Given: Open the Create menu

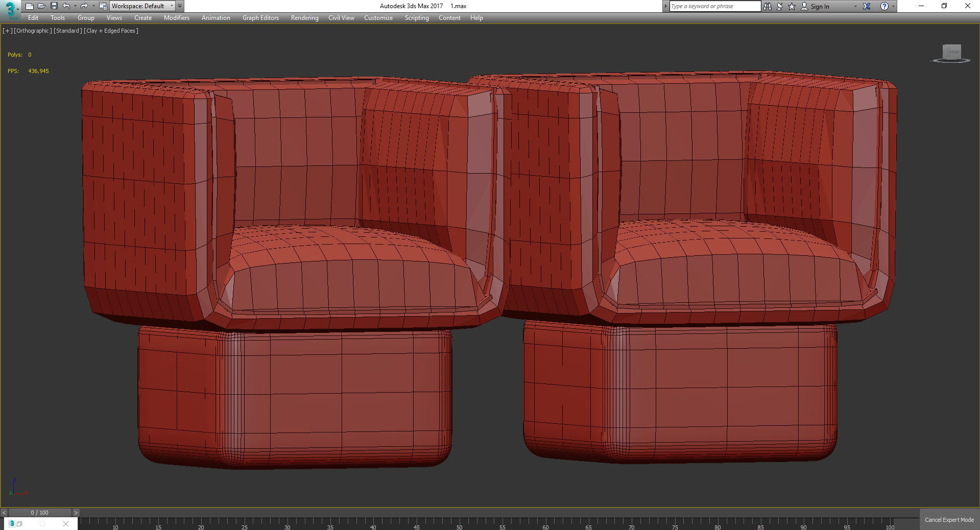Looking at the screenshot, I should (x=143, y=18).
